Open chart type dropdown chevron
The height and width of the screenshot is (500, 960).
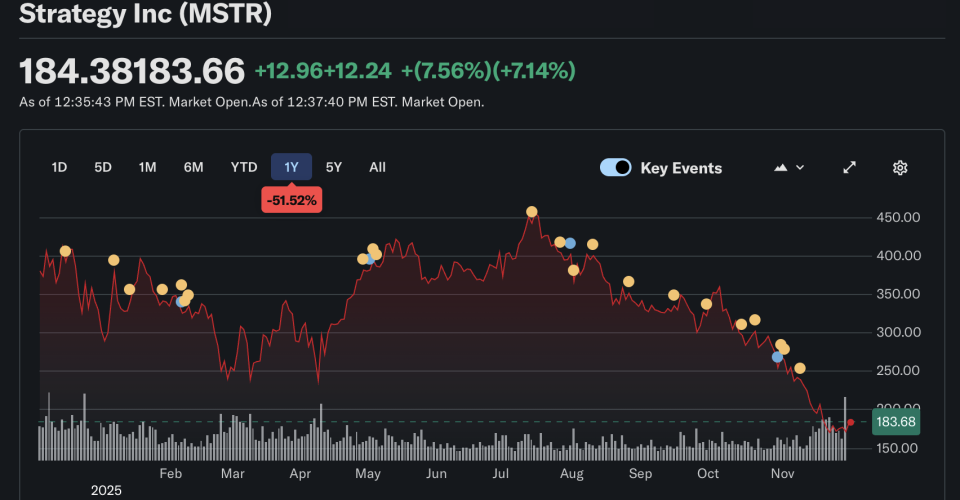[x=800, y=168]
